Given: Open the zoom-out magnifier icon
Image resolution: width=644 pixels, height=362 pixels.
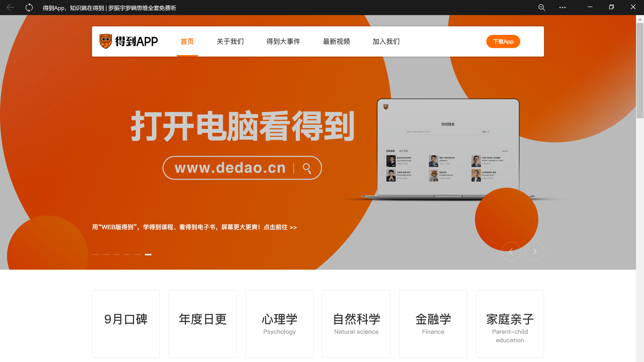Looking at the screenshot, I should [542, 8].
